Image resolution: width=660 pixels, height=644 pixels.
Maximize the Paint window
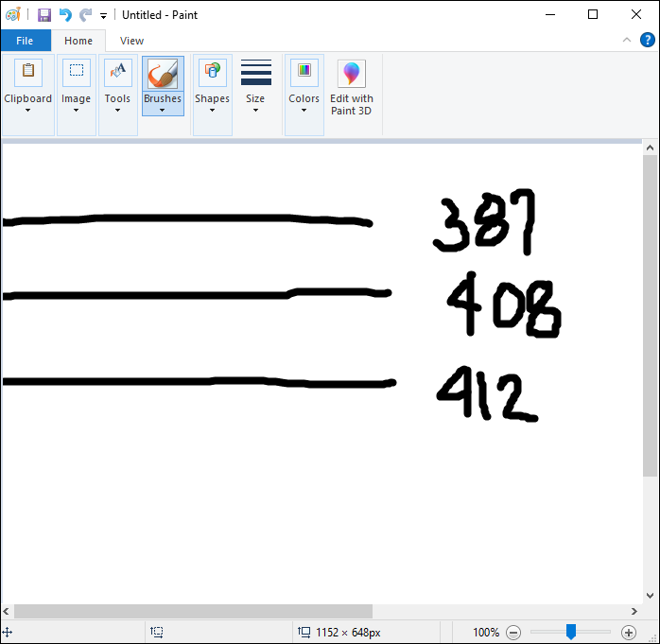tap(593, 15)
